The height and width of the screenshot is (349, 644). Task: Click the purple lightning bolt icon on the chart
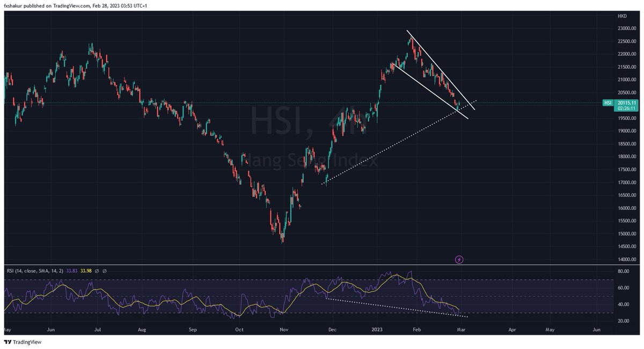coord(460,260)
